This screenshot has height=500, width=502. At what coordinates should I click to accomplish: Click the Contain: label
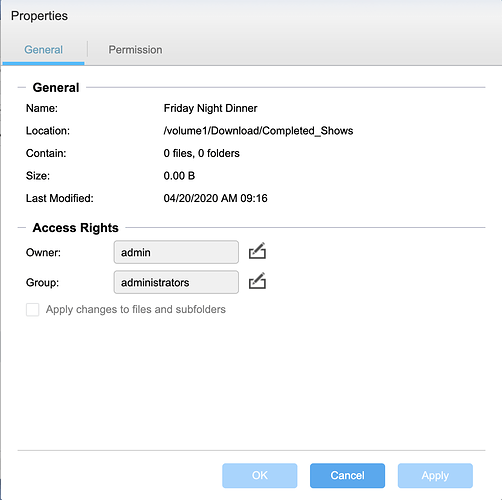click(x=46, y=153)
